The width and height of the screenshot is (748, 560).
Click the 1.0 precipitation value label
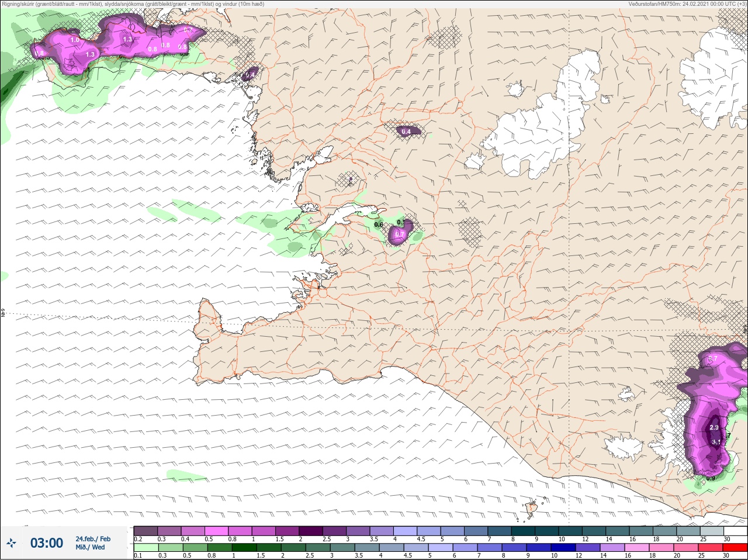[x=75, y=40]
